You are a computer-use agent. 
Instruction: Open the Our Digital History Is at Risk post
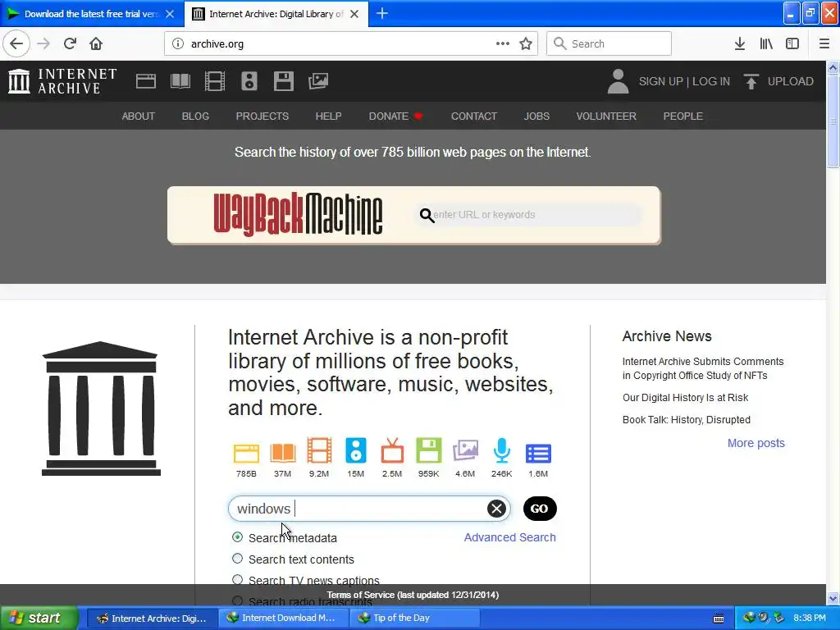tap(685, 398)
